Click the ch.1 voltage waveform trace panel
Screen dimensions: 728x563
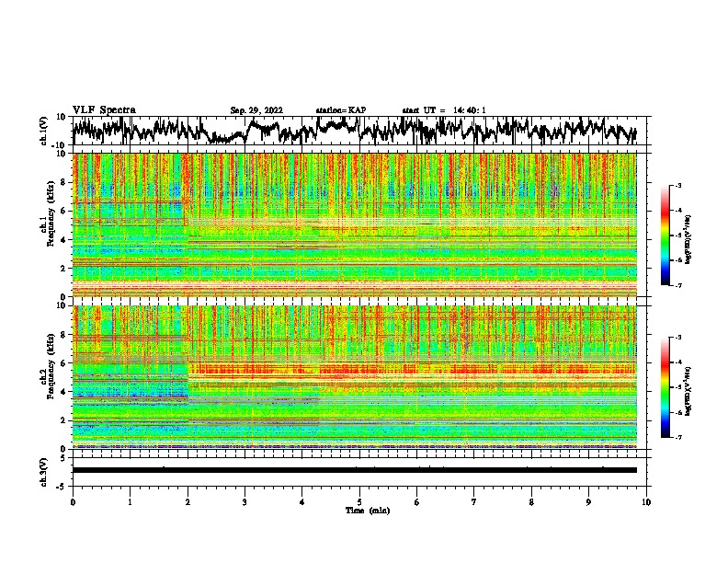361,131
